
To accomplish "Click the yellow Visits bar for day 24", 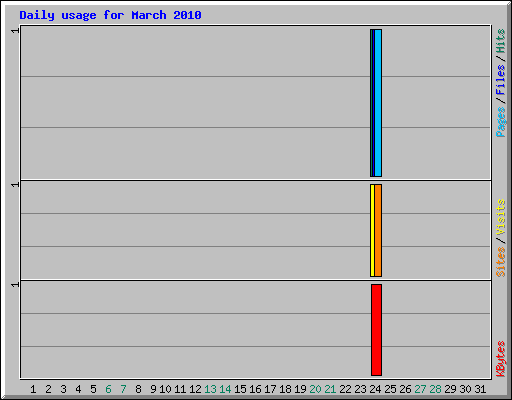I will [372, 230].
